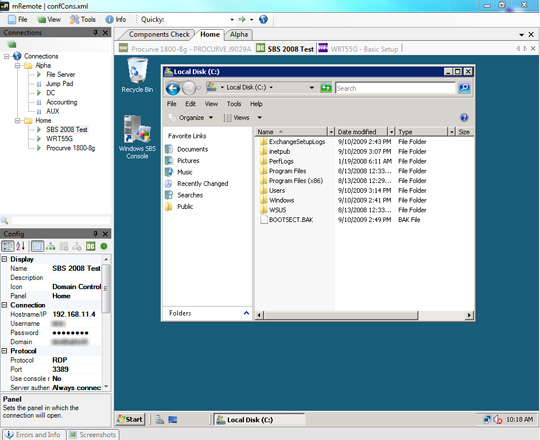The width and height of the screenshot is (540, 440).
Task: Click the Search magnifier button in Explorer
Action: [464, 88]
